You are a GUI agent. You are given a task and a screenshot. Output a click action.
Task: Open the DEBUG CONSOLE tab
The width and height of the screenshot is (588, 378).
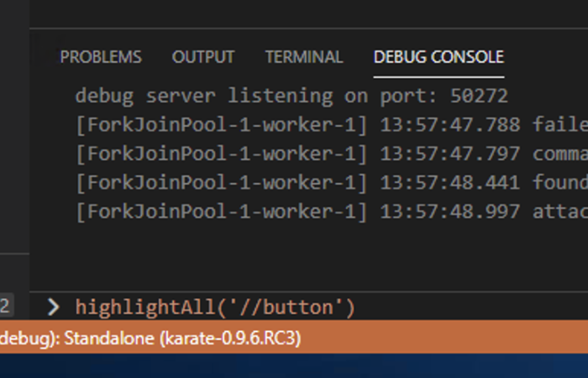[x=438, y=57]
